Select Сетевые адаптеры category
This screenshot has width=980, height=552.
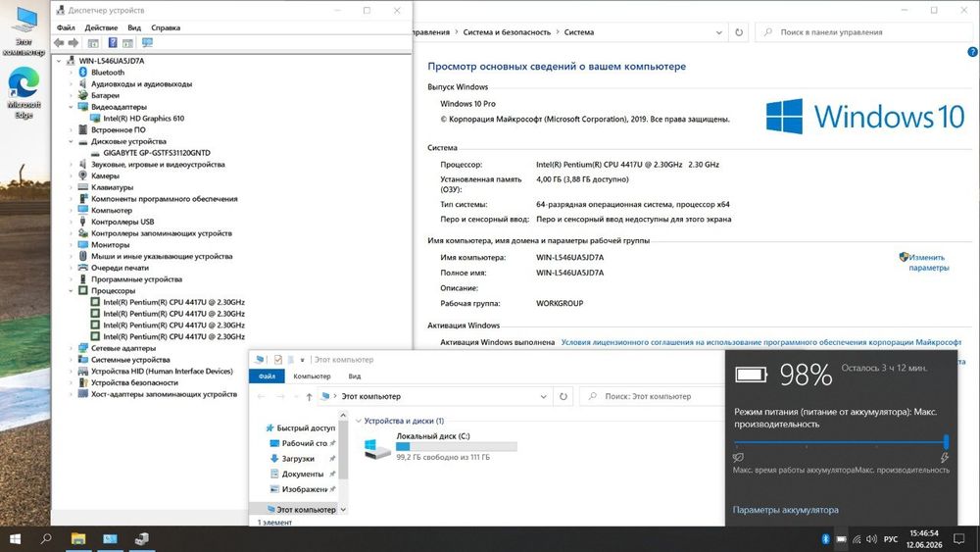click(123, 348)
